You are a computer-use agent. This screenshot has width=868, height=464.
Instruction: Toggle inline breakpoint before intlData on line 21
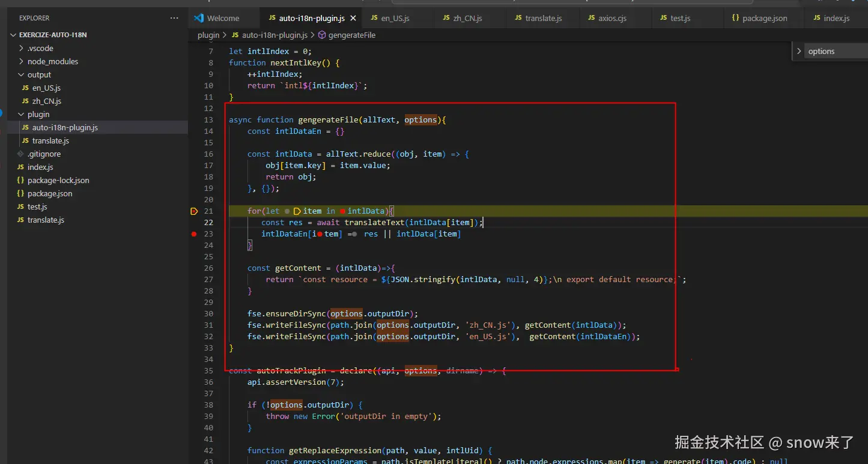click(x=342, y=211)
